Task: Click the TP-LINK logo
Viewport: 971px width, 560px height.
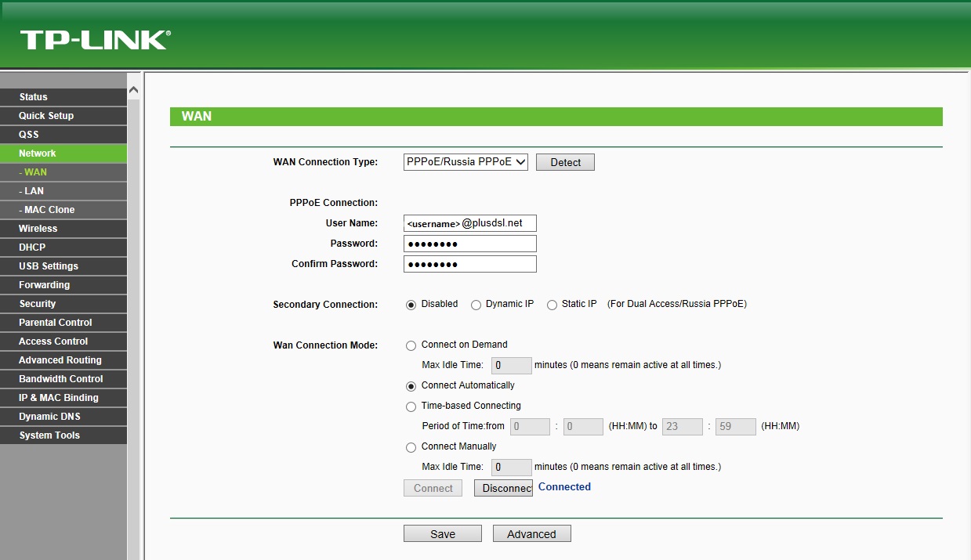Action: tap(95, 40)
